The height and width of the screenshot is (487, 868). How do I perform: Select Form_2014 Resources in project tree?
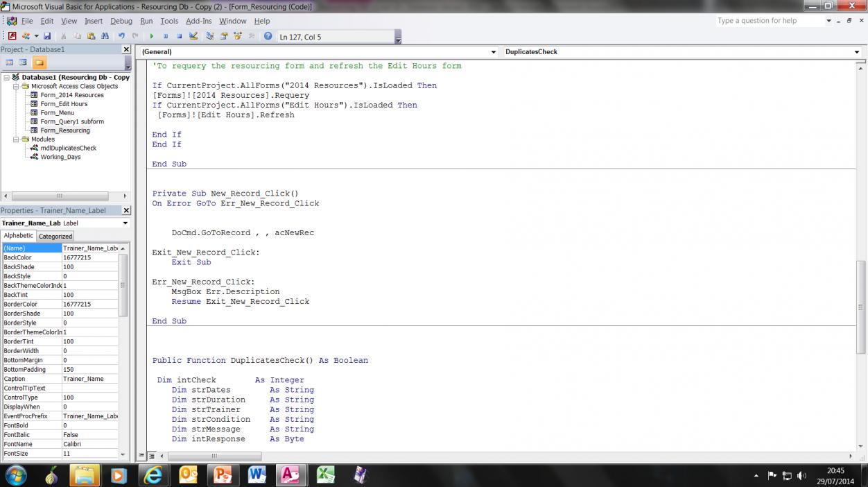coord(72,95)
